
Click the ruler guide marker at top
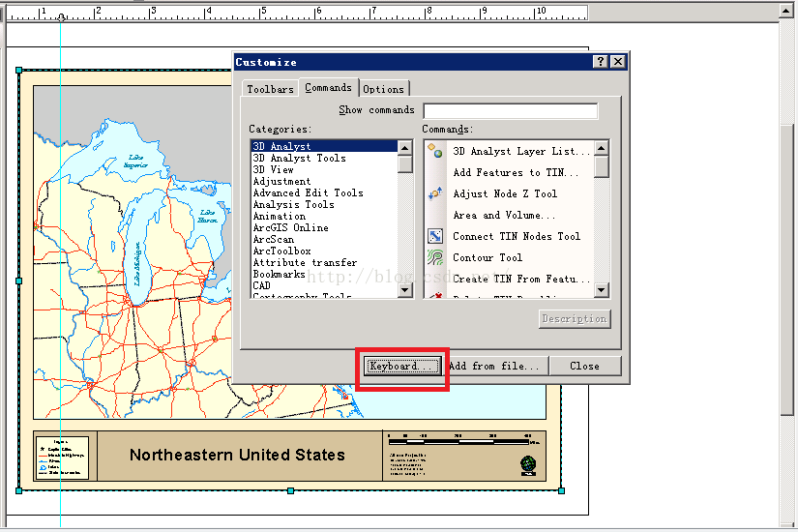(61, 17)
